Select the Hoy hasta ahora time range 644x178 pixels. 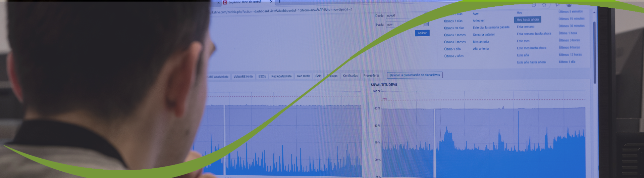click(528, 20)
